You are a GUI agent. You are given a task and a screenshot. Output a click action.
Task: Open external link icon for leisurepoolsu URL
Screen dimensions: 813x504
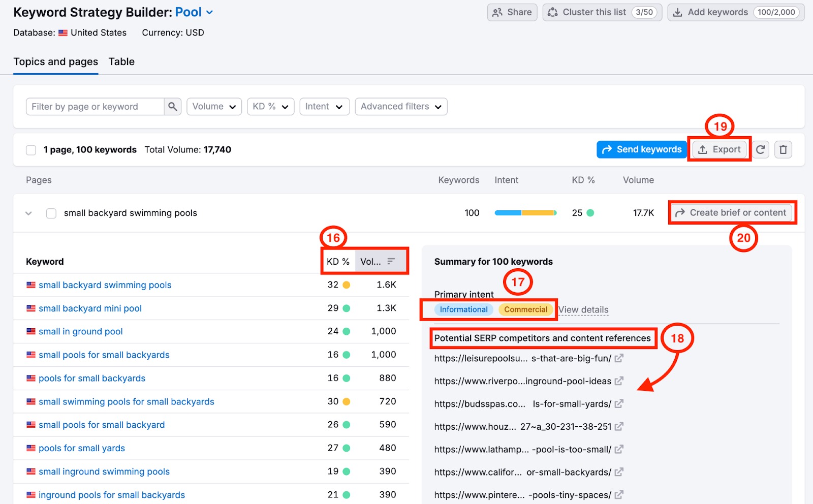[x=619, y=358]
